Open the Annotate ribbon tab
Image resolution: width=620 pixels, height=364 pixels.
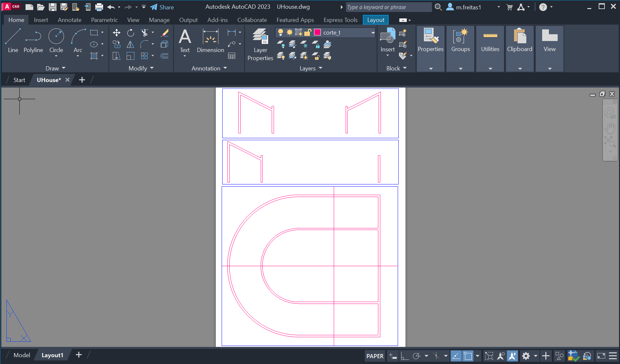69,20
